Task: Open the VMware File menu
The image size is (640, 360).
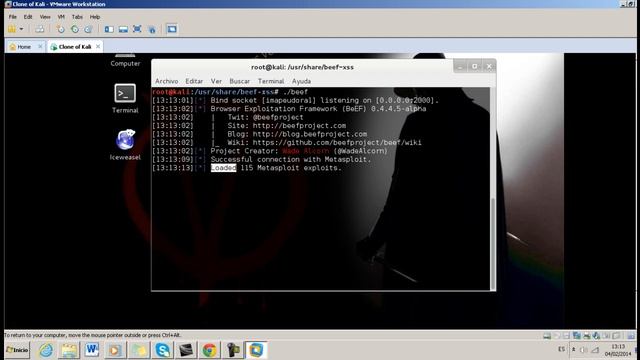Action: point(13,17)
